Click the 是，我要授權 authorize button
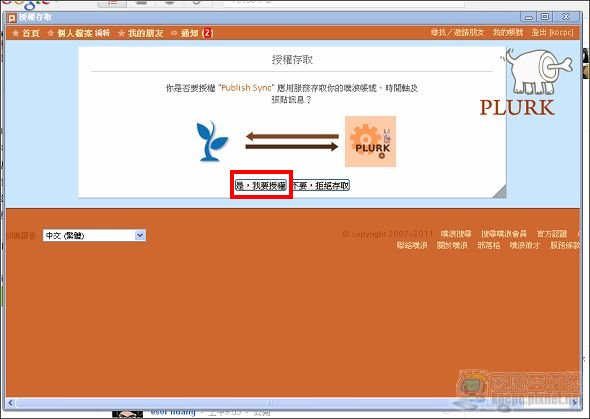This screenshot has width=590, height=419. [261, 185]
